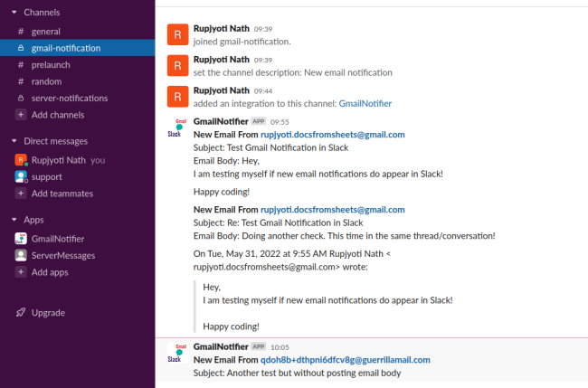The height and width of the screenshot is (388, 588).
Task: Click Rupjyoti Nath avatar in Direct messages
Action: coord(21,160)
